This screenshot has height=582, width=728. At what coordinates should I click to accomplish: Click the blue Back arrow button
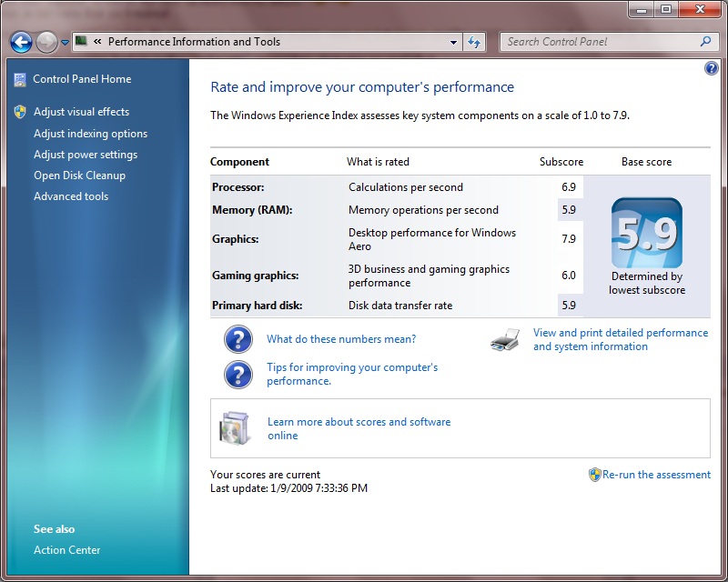click(21, 42)
